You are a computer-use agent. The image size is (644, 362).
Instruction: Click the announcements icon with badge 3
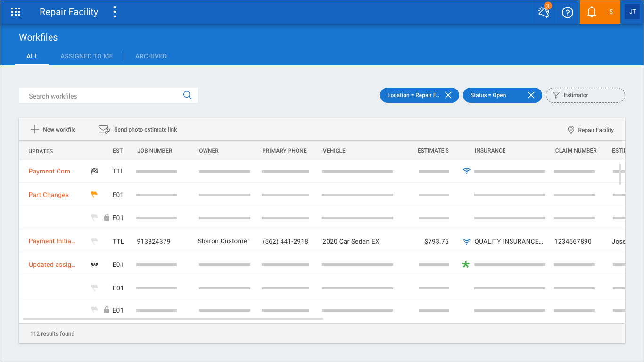(x=544, y=12)
